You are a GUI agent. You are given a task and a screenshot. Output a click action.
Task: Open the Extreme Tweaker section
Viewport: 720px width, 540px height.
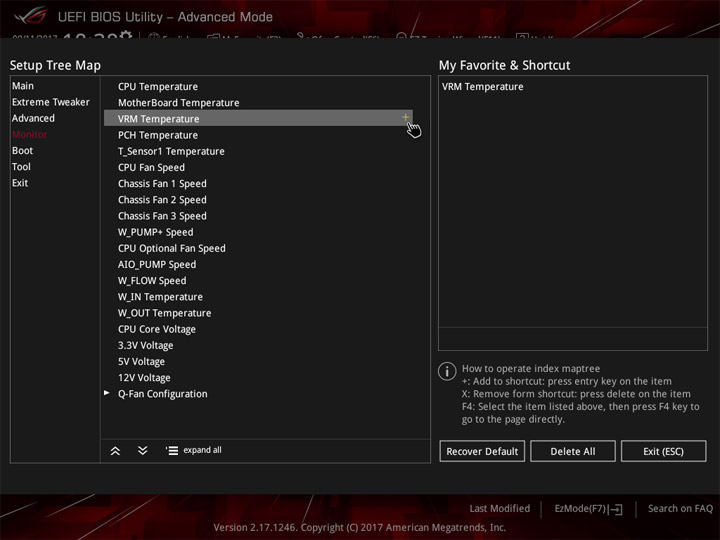[x=51, y=102]
